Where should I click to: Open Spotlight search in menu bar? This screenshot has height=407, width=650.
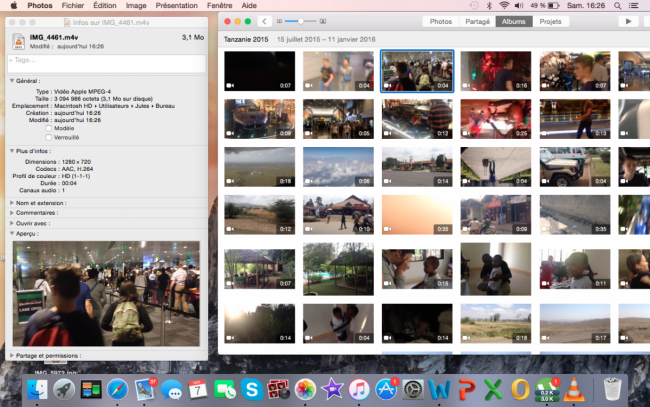coord(618,5)
